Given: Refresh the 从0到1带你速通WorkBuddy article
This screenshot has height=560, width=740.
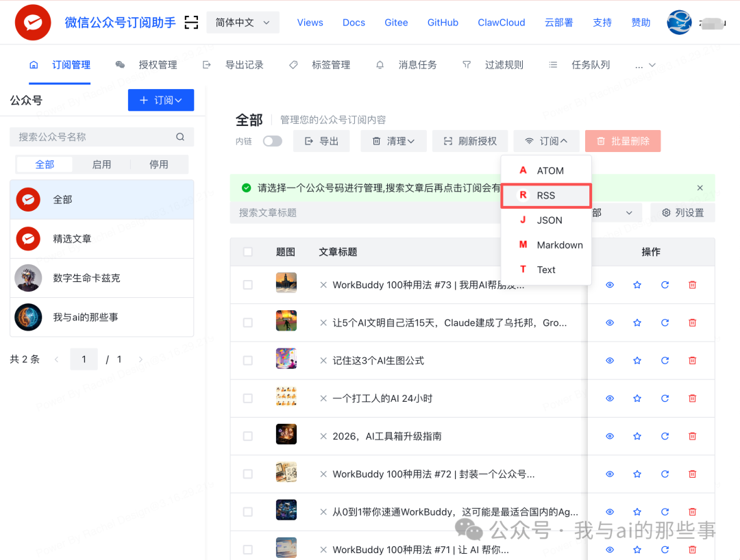Looking at the screenshot, I should [x=665, y=511].
